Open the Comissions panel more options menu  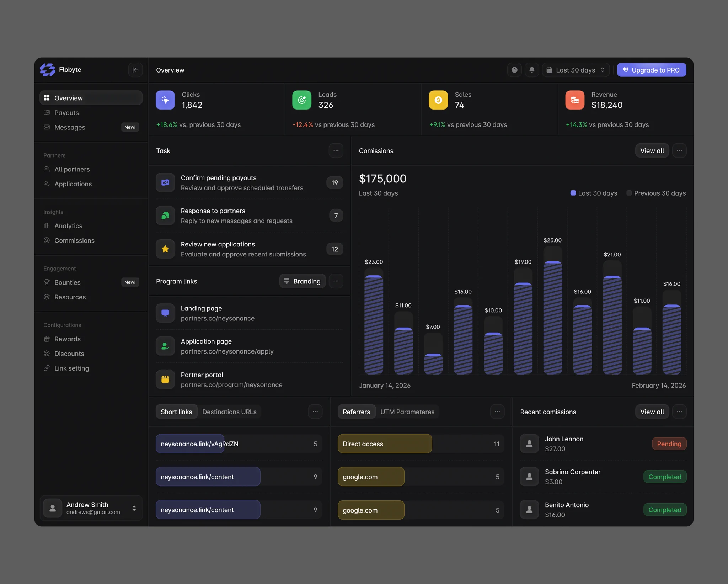tap(679, 150)
